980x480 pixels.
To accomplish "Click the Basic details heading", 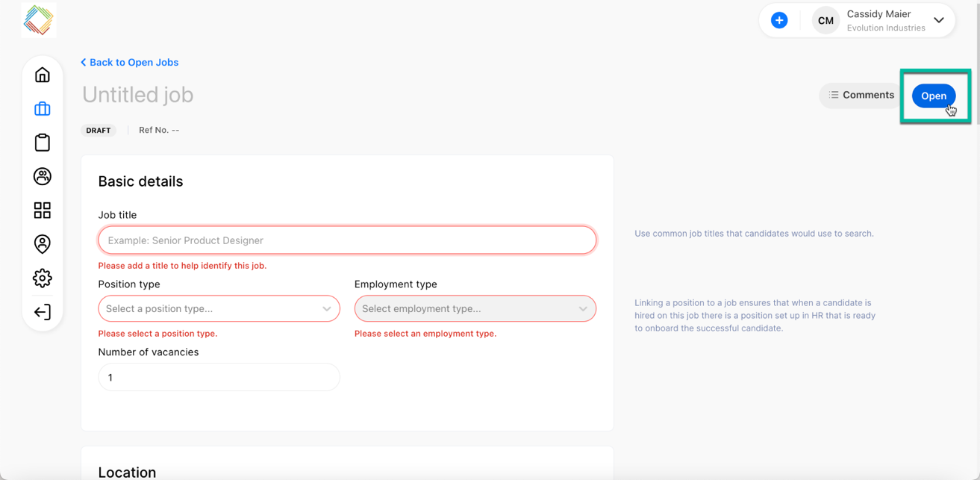I will point(140,181).
